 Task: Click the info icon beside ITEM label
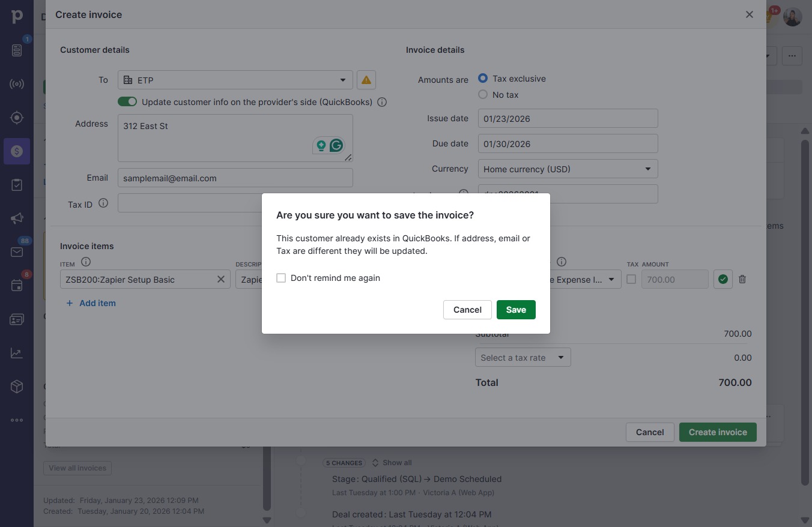(86, 262)
